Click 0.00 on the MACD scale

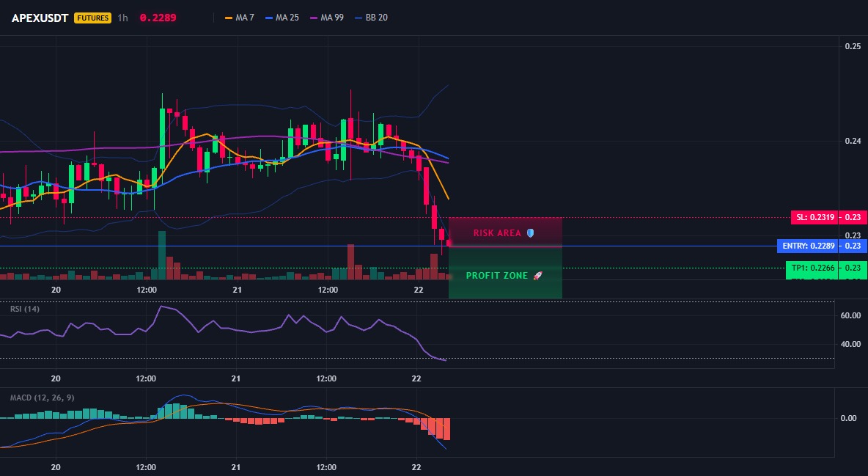[x=849, y=418]
